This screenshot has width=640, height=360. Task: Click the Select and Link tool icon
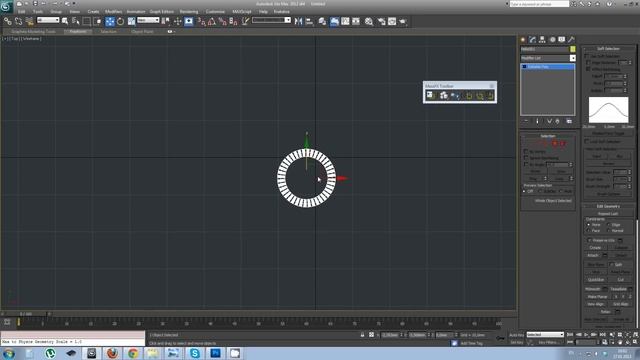coord(7,21)
